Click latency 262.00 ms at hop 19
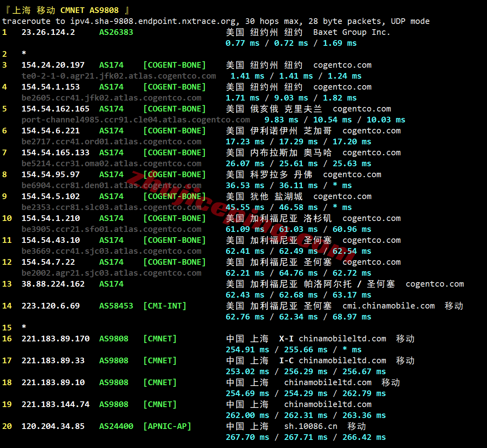 (248, 415)
